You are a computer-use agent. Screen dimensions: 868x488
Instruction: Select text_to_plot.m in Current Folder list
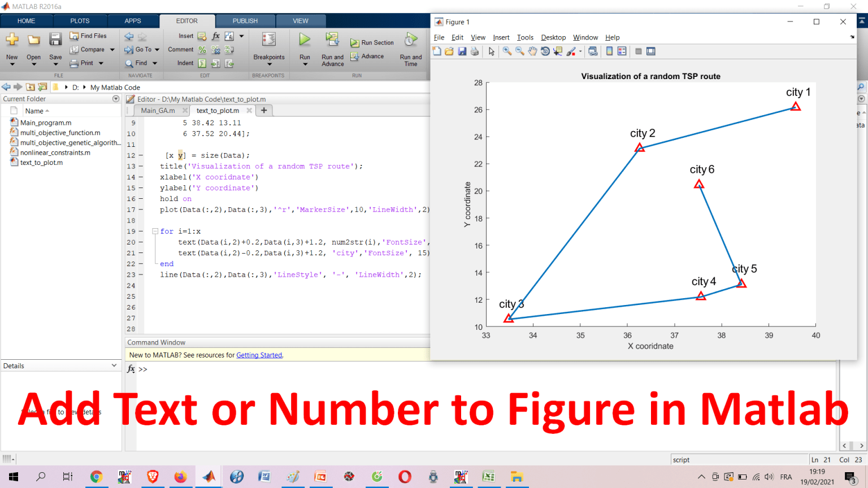point(41,163)
